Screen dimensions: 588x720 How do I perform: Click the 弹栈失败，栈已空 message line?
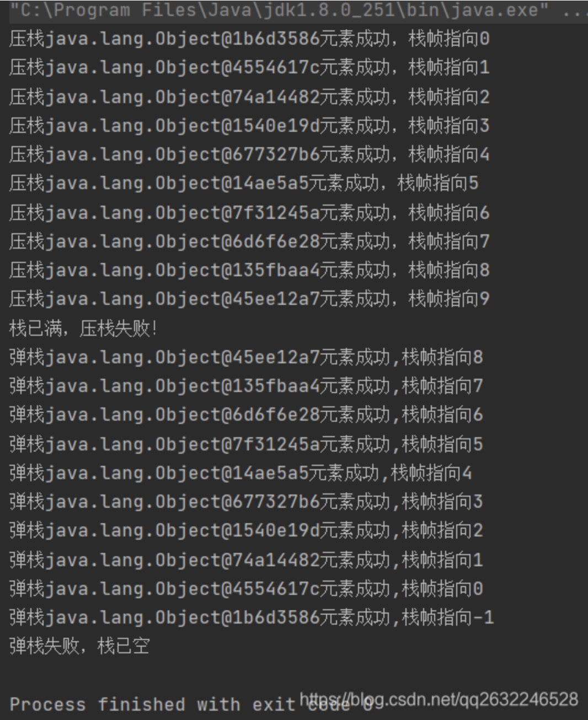point(79,646)
